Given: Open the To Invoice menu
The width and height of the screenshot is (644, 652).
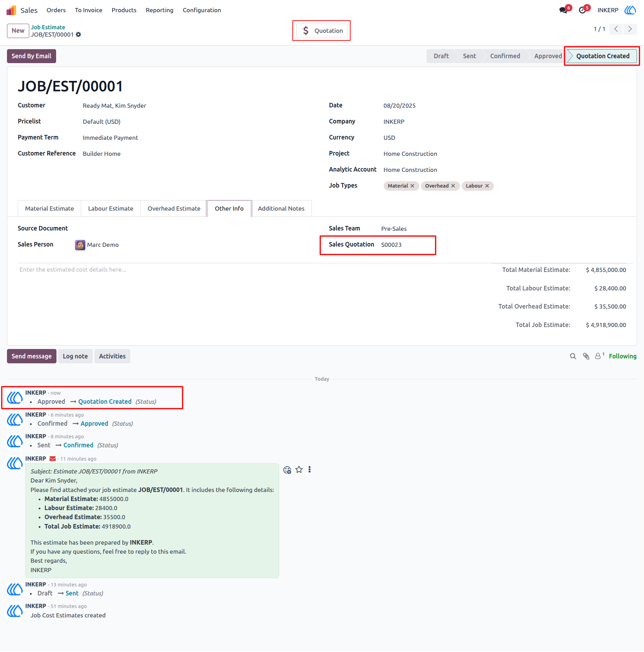Looking at the screenshot, I should point(89,10).
